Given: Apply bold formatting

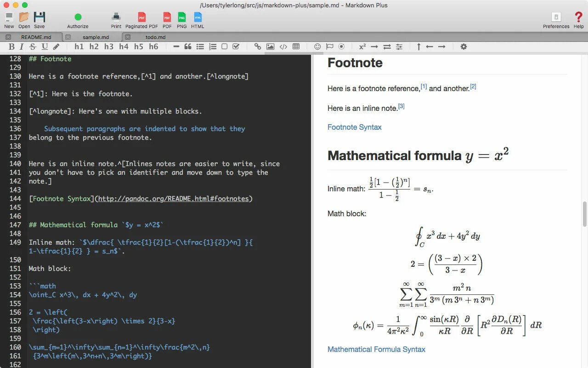Looking at the screenshot, I should tap(11, 46).
